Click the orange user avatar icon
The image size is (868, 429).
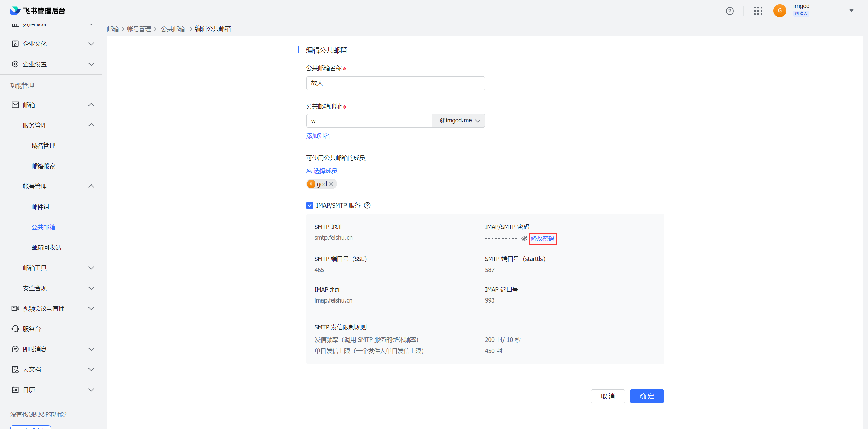tap(780, 11)
